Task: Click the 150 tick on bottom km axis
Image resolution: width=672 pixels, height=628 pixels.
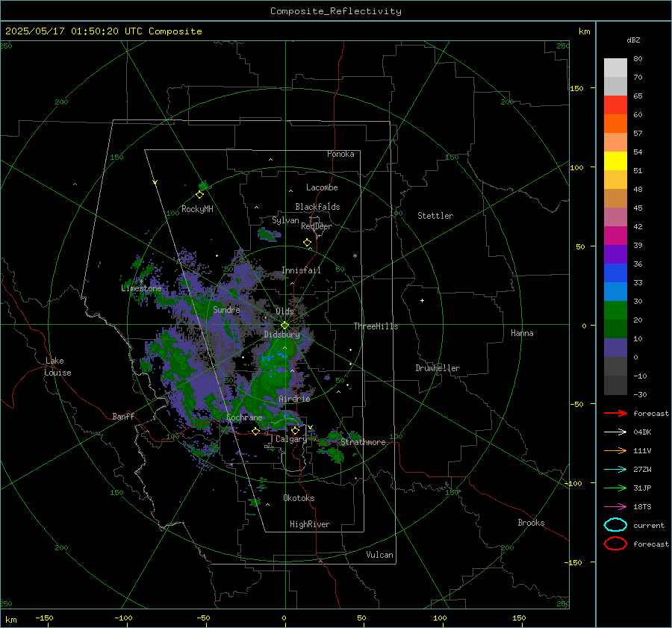Action: tap(519, 618)
